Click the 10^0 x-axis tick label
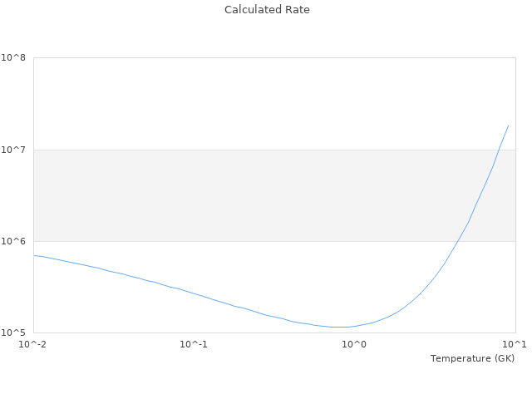532x399 pixels. [x=354, y=344]
